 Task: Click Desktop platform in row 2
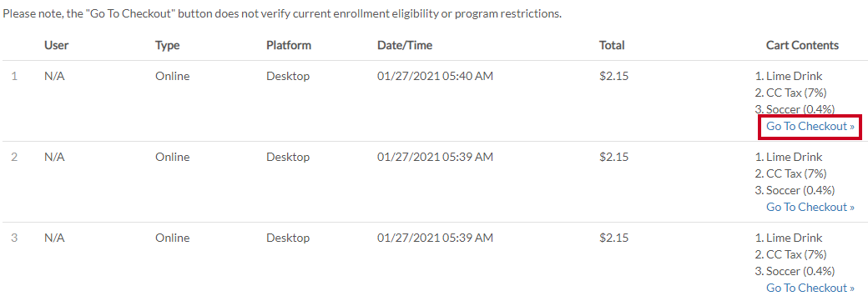[x=288, y=157]
